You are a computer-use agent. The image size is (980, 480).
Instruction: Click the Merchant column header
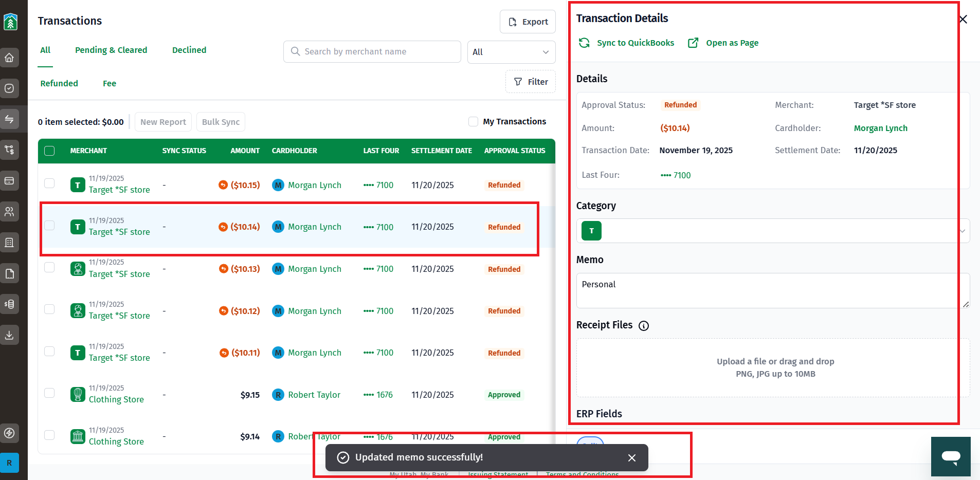tap(88, 151)
